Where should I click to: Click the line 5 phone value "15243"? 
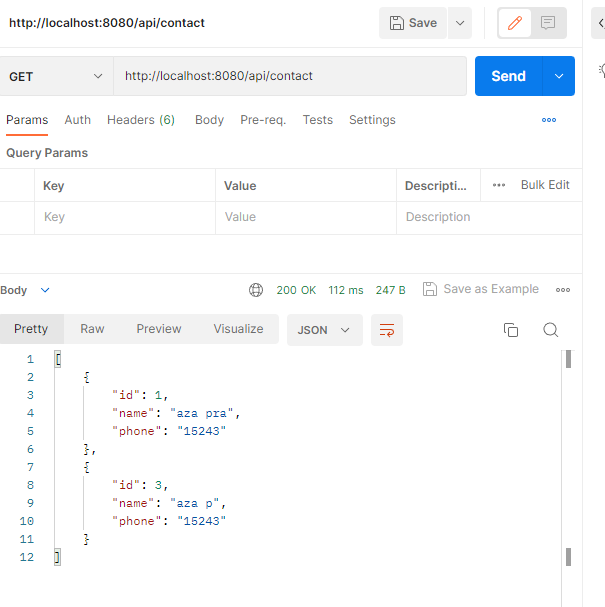click(202, 431)
